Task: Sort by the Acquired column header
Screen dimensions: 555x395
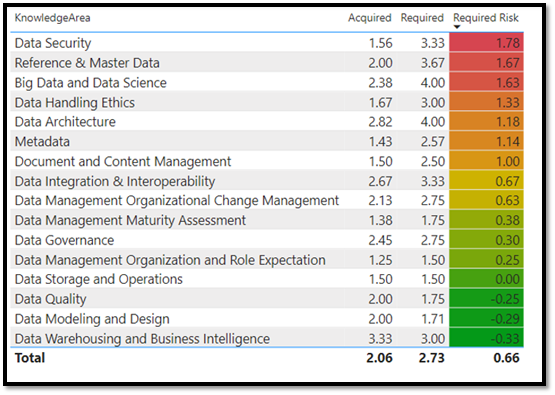Action: (x=370, y=18)
